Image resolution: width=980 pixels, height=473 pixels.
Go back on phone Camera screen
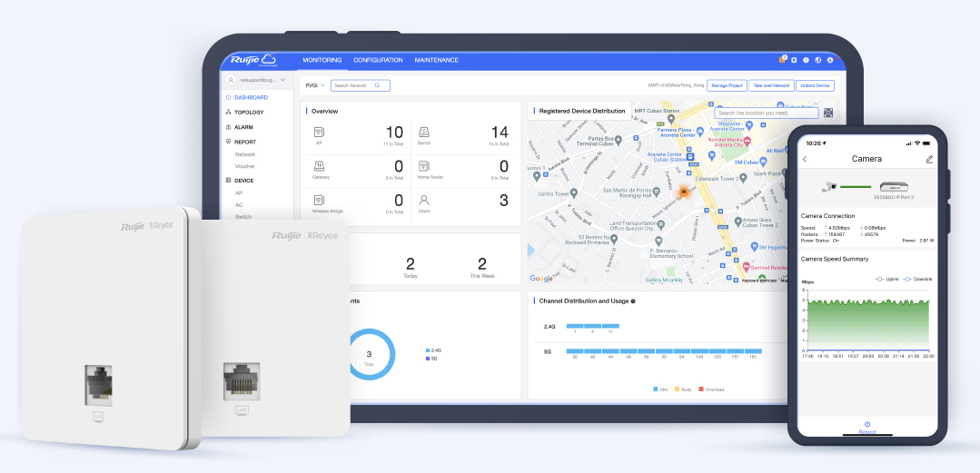coord(805,160)
